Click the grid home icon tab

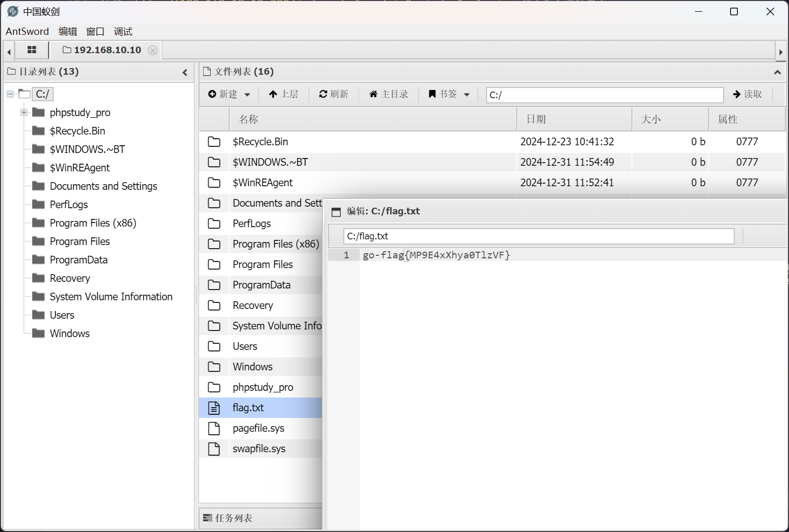pyautogui.click(x=32, y=50)
